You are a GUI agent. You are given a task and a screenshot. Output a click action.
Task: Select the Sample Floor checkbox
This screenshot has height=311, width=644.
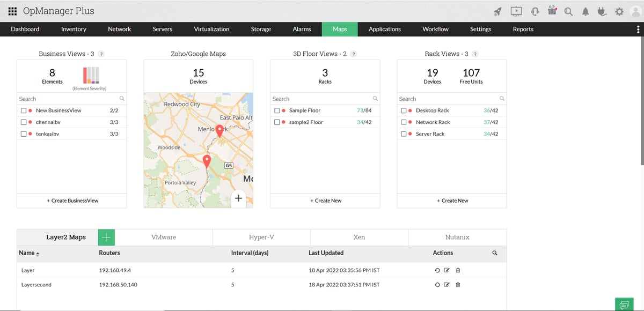[276, 110]
